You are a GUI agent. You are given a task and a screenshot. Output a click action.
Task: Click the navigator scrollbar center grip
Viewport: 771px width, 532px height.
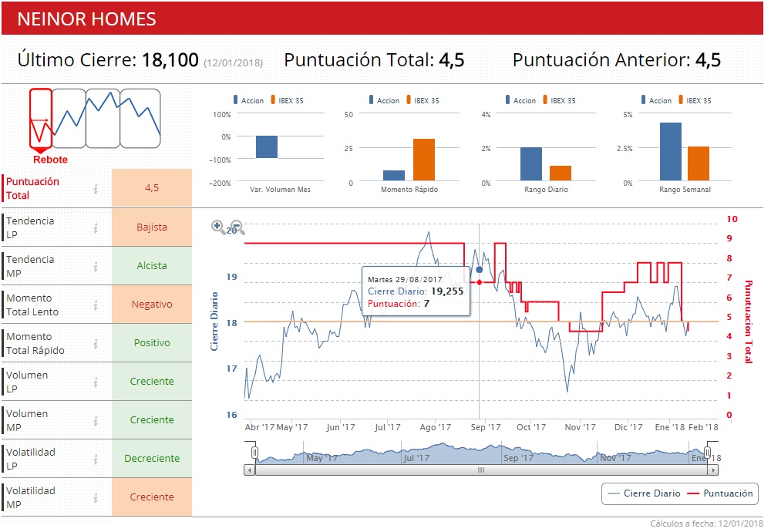click(481, 470)
